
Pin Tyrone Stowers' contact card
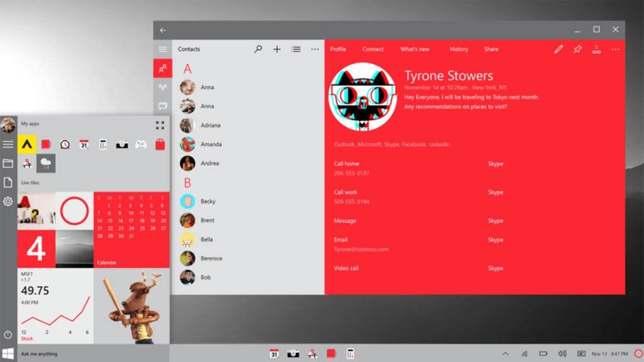(577, 49)
